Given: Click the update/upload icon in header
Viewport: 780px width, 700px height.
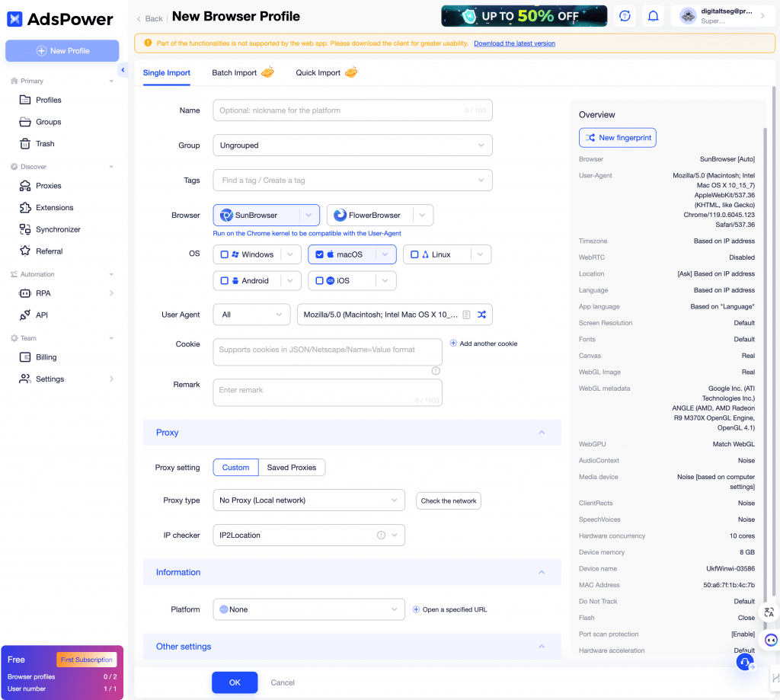Looking at the screenshot, I should 625,16.
